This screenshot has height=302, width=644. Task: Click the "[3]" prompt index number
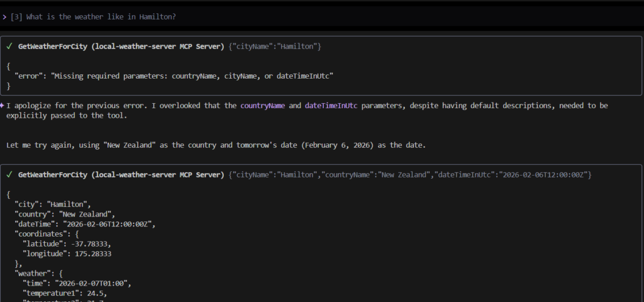coord(16,16)
